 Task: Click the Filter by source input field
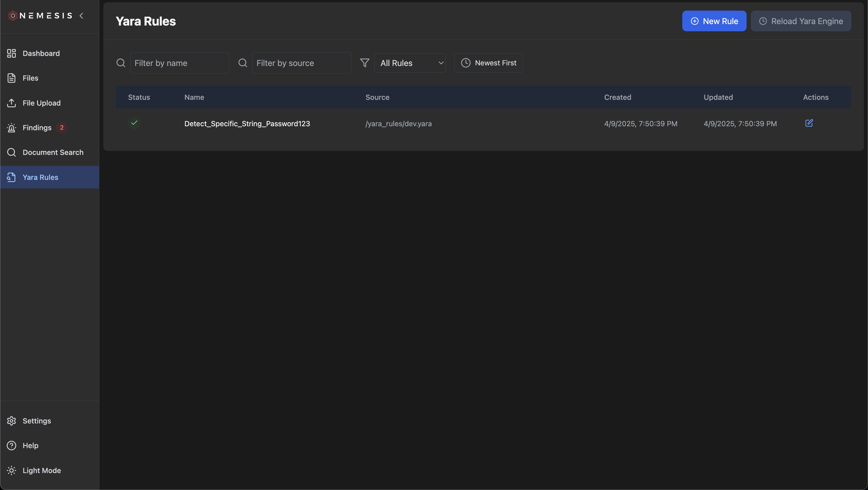coord(301,63)
